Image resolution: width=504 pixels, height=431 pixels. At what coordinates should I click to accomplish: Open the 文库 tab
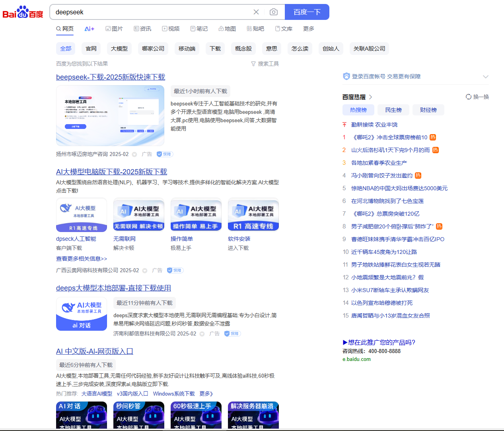coord(284,29)
